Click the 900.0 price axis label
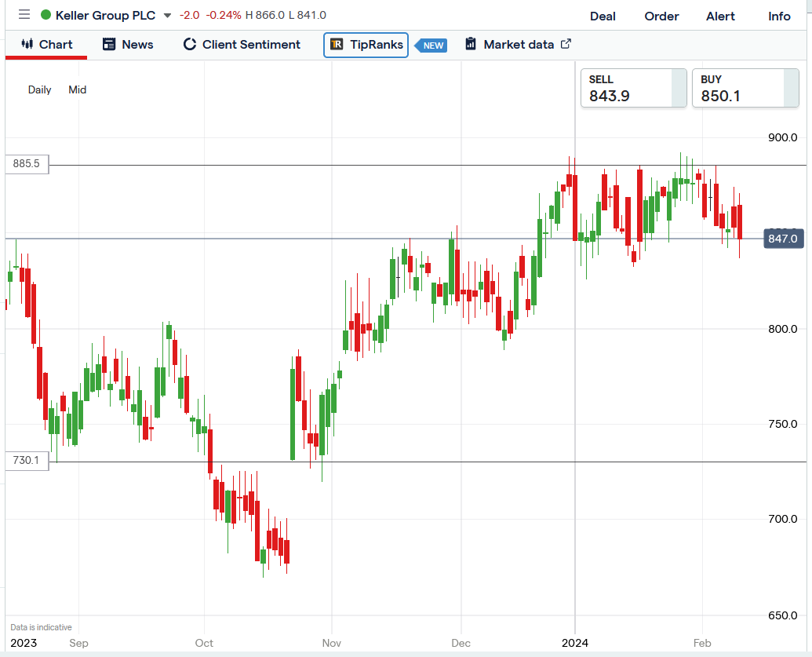 (782, 137)
